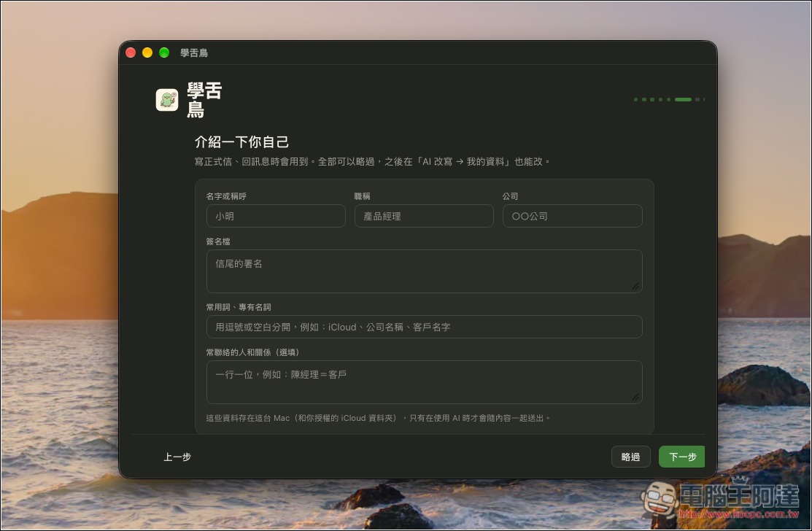
Task: Click the 學舌鳥 parrot app icon
Action: pyautogui.click(x=167, y=100)
